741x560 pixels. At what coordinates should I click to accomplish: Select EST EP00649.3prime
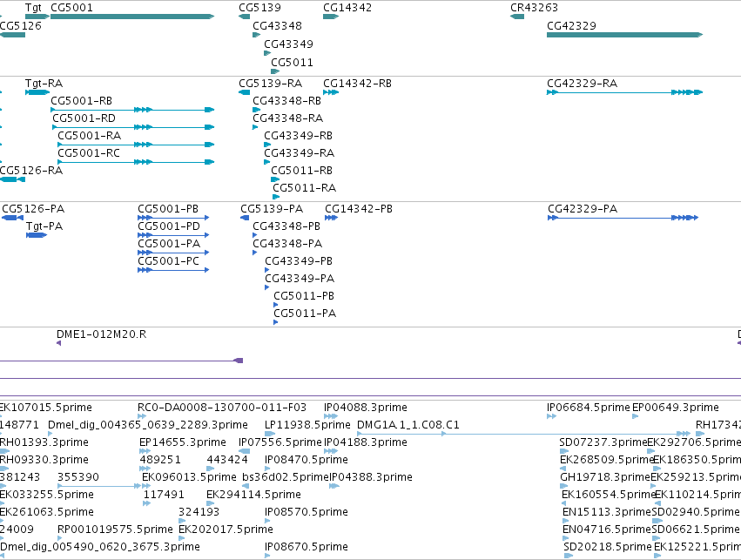tap(676, 408)
